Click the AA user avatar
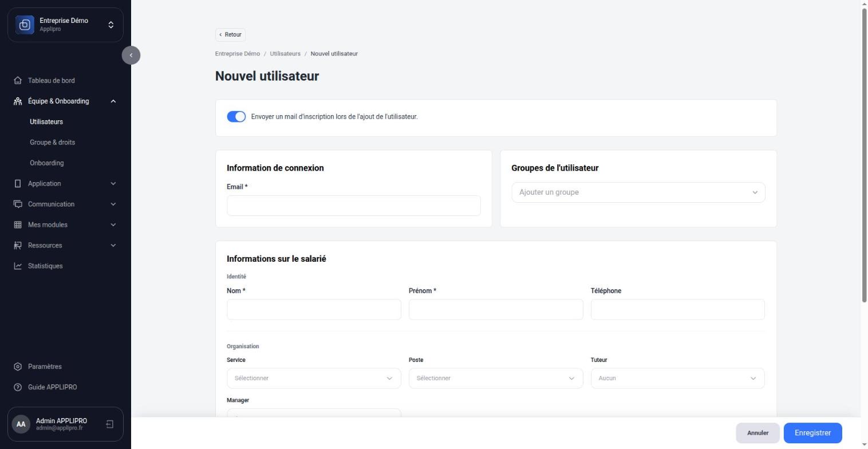The image size is (868, 449). coord(21,424)
